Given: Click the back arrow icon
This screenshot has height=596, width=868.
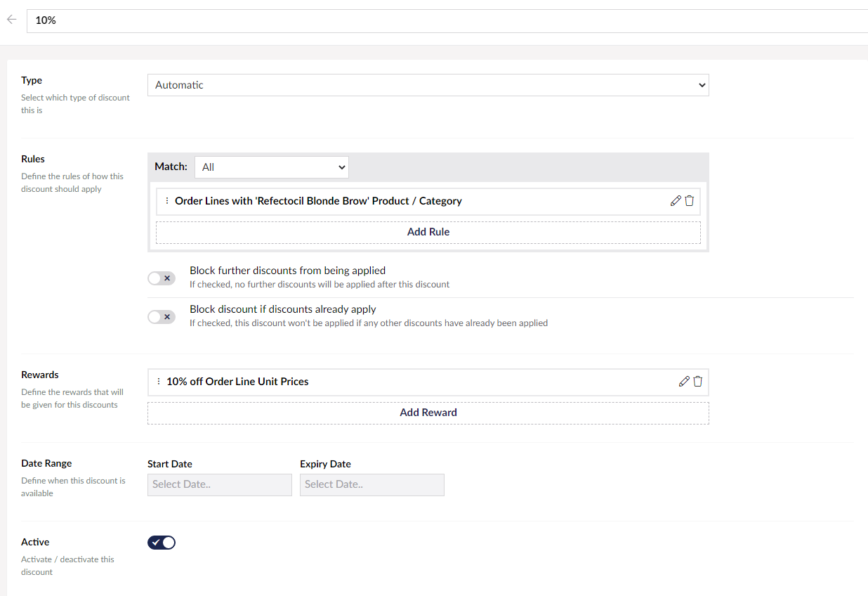Looking at the screenshot, I should tap(11, 20).
